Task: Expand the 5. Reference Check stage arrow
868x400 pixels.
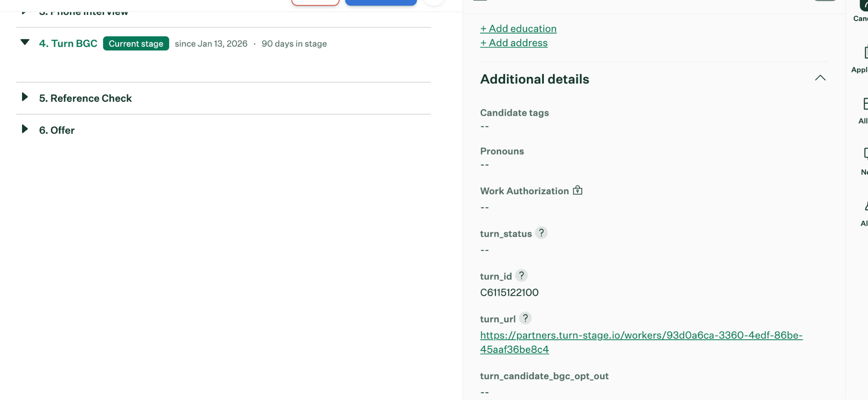Action: point(25,97)
